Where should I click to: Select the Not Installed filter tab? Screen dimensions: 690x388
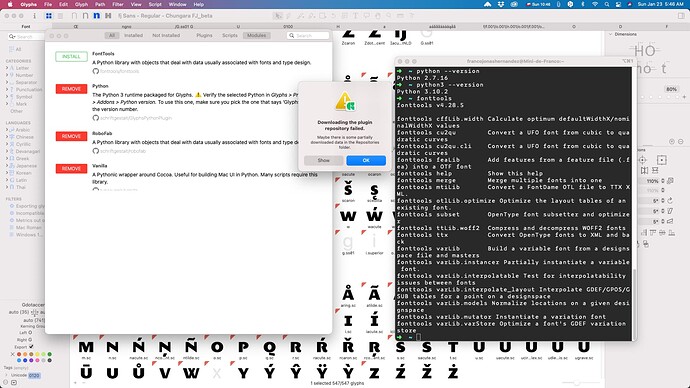point(166,35)
